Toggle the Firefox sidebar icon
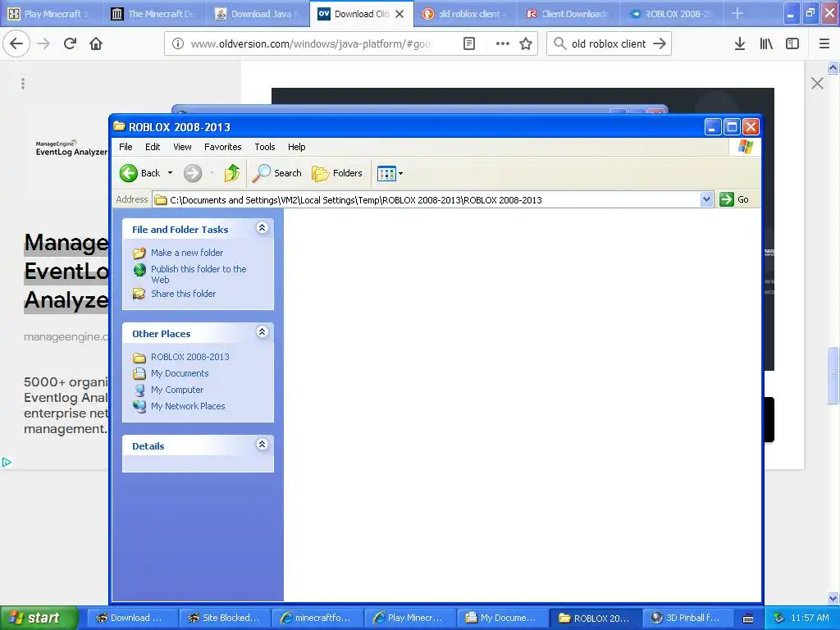The height and width of the screenshot is (630, 840). coord(792,43)
